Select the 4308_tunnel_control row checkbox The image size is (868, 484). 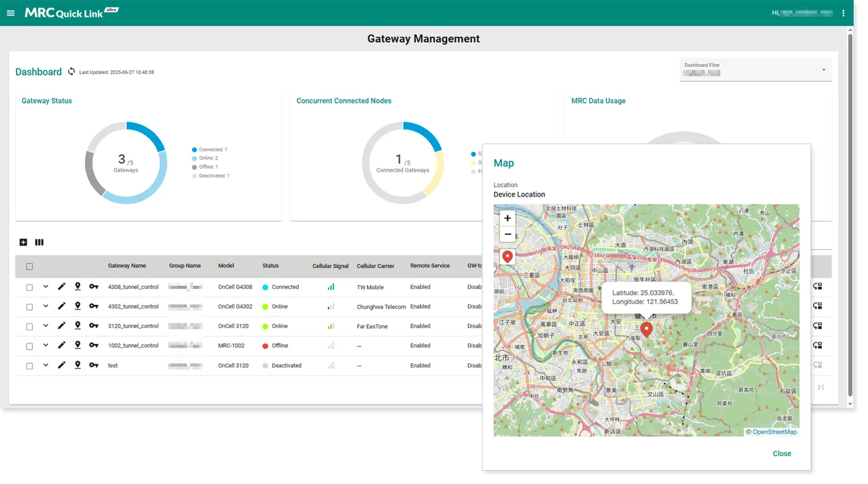tap(29, 288)
